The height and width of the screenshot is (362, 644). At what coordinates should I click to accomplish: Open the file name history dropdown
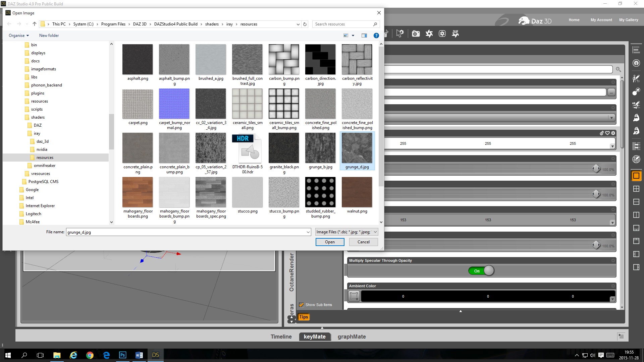[308, 232]
